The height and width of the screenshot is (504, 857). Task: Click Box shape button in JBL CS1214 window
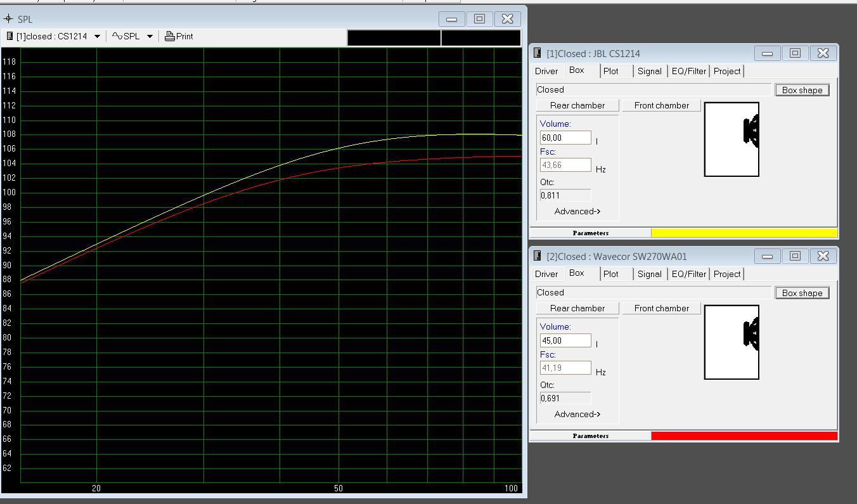pyautogui.click(x=802, y=90)
